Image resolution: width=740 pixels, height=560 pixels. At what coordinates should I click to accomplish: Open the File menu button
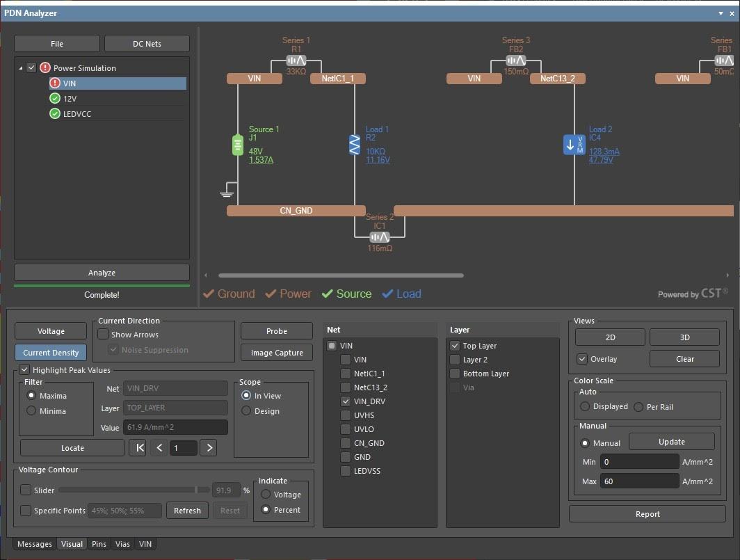(56, 43)
